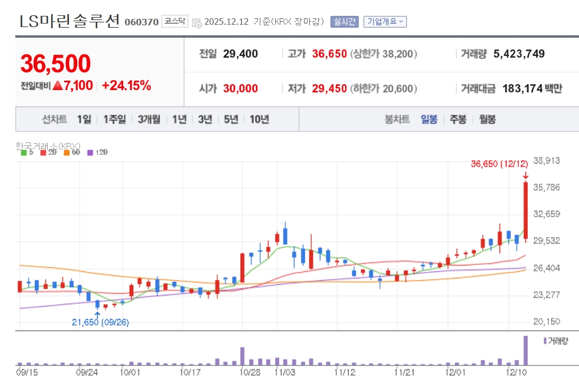Click the purple 거래량 legend icon

[x=544, y=341]
